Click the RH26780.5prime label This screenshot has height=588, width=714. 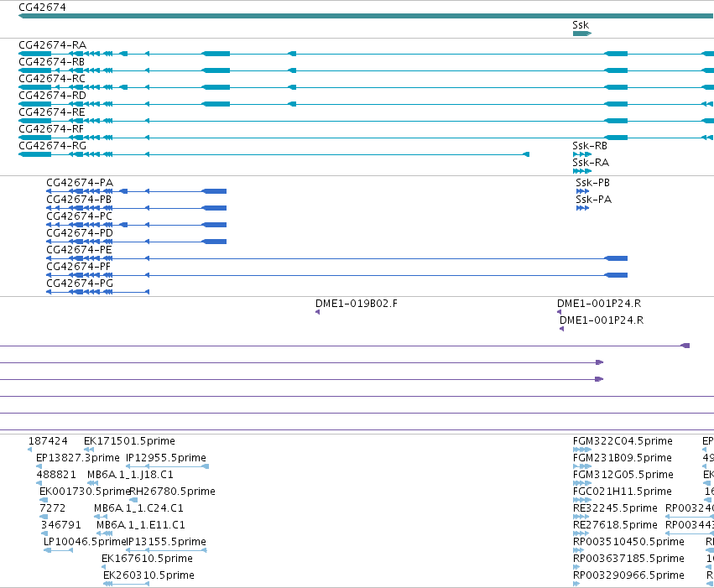pyautogui.click(x=173, y=492)
